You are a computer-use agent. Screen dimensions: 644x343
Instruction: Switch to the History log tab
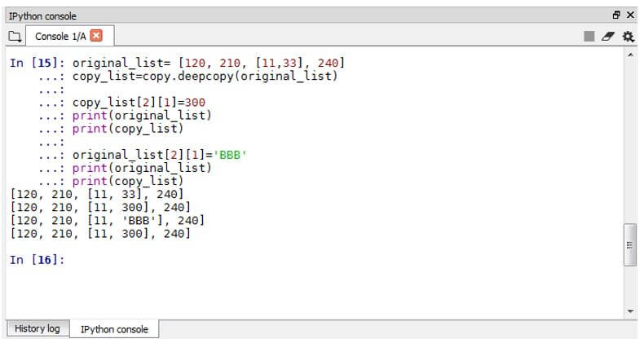[37, 328]
